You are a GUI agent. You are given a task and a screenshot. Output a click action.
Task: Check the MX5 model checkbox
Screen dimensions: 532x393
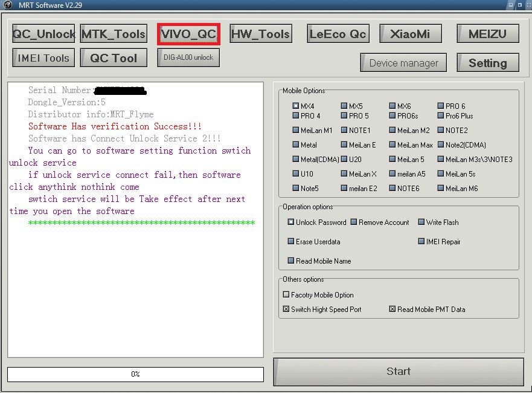pyautogui.click(x=344, y=106)
